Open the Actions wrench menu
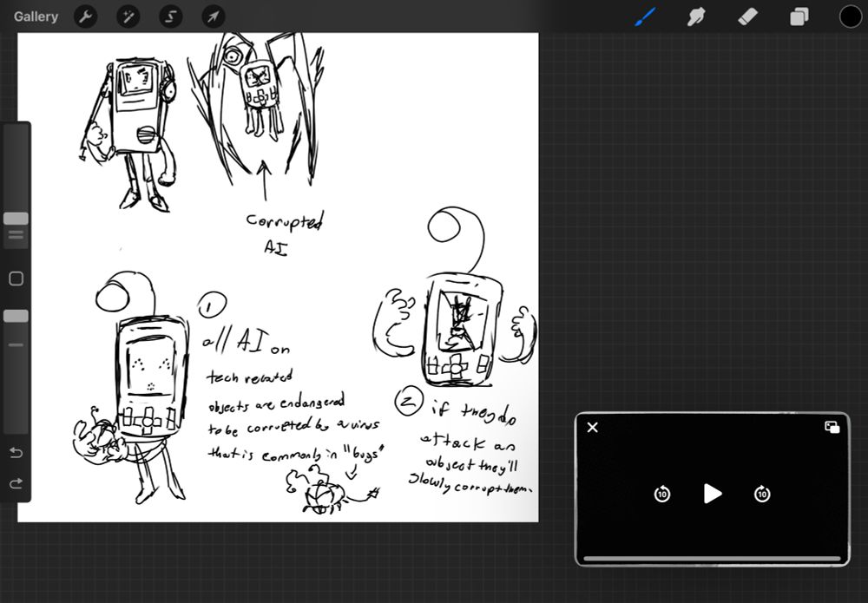Screen dimensions: 868x603 pos(85,16)
